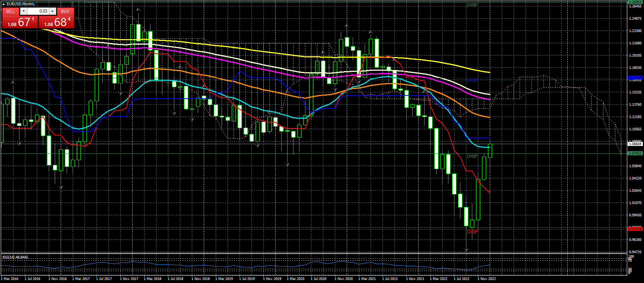This screenshot has height=283, width=644.
Task: Click the 1.08 68 buy price tile
Action: pos(56,22)
